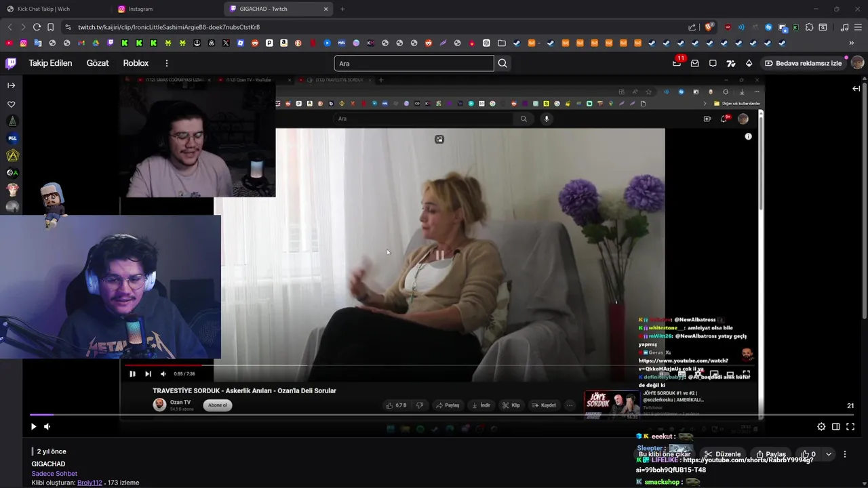Open the Sadece Sohbet category link
The width and height of the screenshot is (868, 488).
54,473
